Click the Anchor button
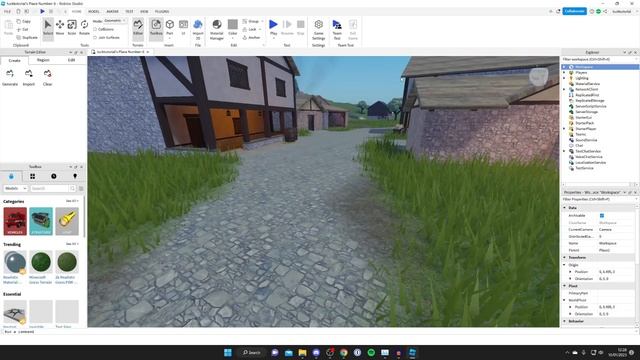This screenshot has width=640, height=360. [x=251, y=38]
